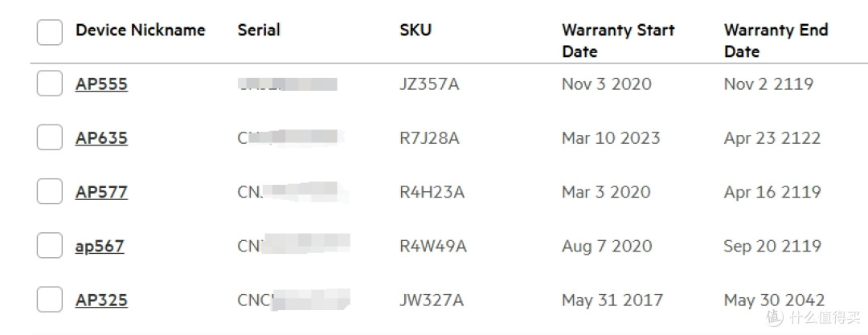
Task: Check the box beside AP555
Action: [50, 84]
